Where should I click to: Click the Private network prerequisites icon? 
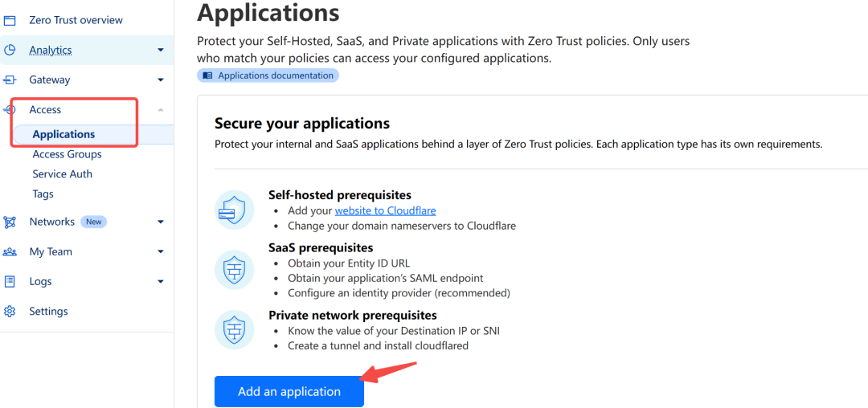point(235,329)
